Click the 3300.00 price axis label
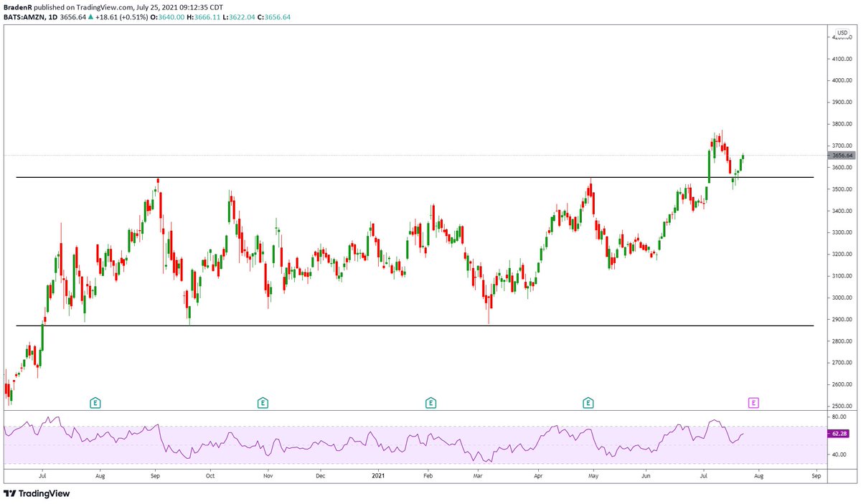 (841, 232)
